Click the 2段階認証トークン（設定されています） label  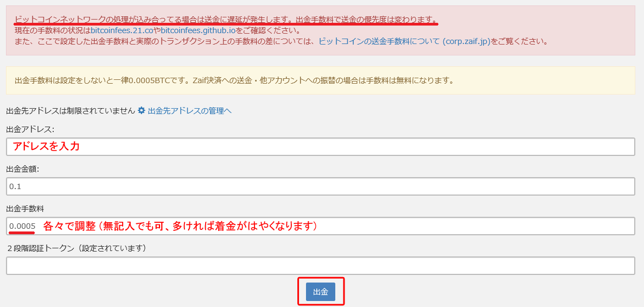(77, 248)
